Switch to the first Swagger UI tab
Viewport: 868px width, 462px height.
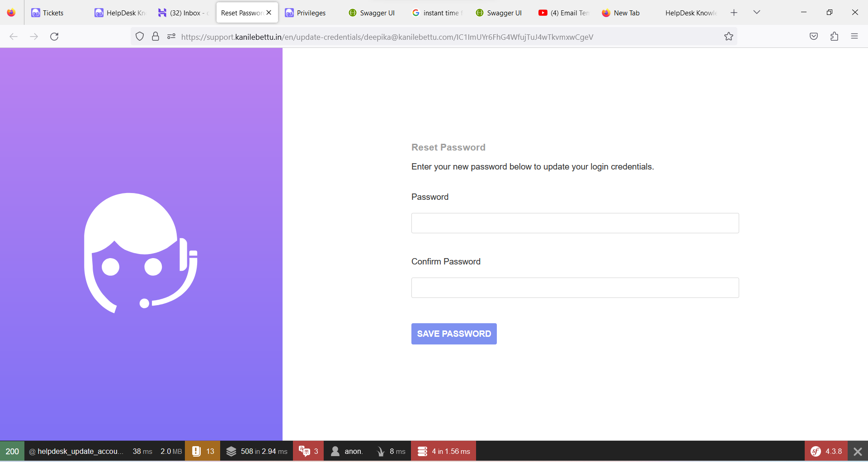pos(375,13)
